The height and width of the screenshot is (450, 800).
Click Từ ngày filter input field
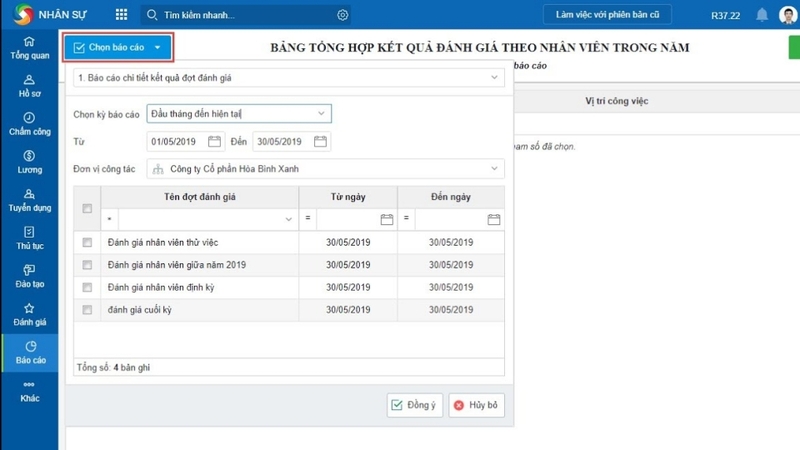click(348, 219)
